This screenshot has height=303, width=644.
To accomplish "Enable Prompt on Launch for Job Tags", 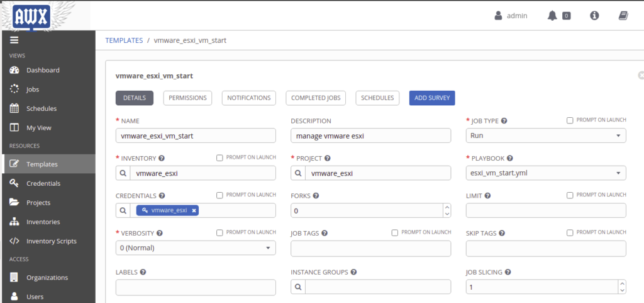I will tap(395, 232).
